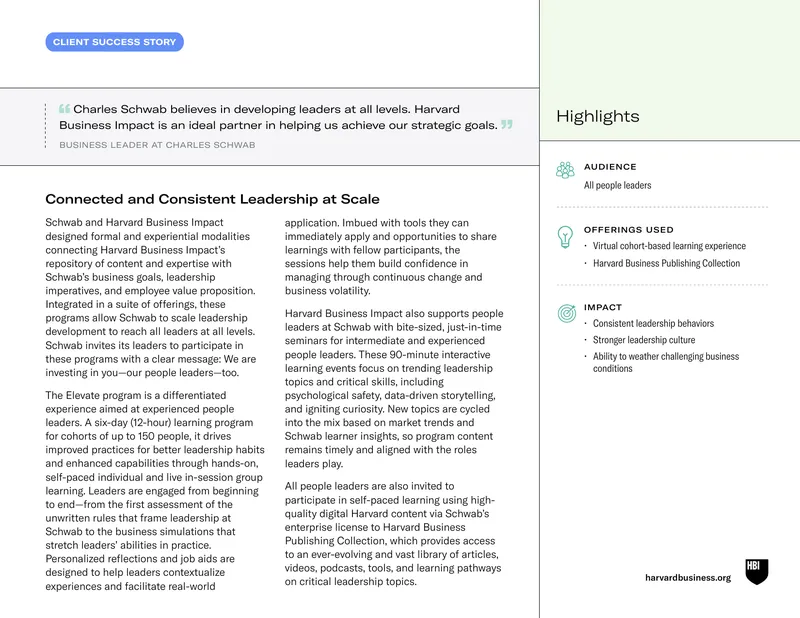Select 'Virtual cohort-based learning experience' bullet
Viewport: 800px width, 618px height.
click(669, 246)
